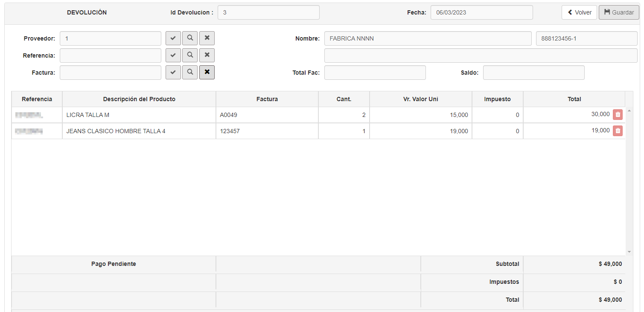Click the Descripción del Producto column header
644x312 pixels.
click(139, 99)
